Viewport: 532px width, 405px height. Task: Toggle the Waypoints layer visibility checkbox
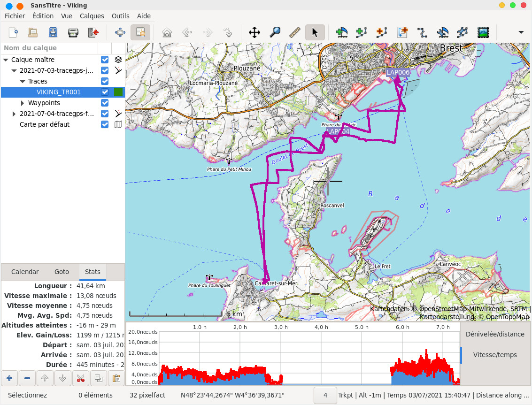click(x=105, y=103)
